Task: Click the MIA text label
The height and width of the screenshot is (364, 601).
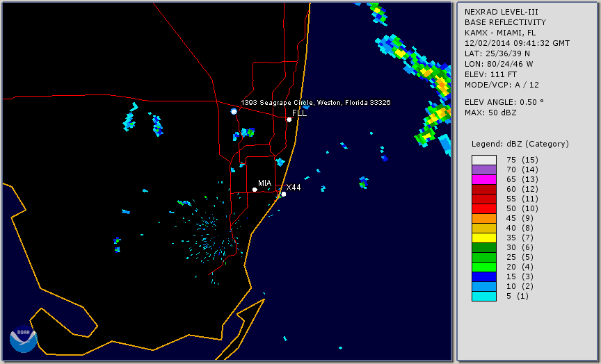Action: [264, 183]
